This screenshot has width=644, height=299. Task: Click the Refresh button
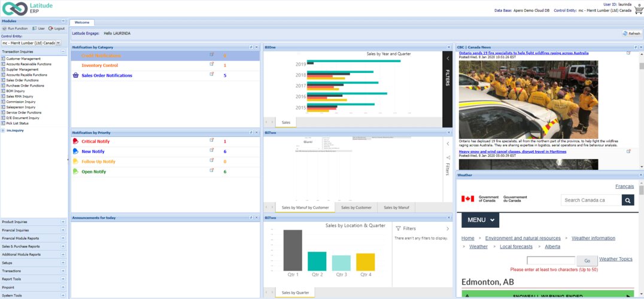coord(631,33)
